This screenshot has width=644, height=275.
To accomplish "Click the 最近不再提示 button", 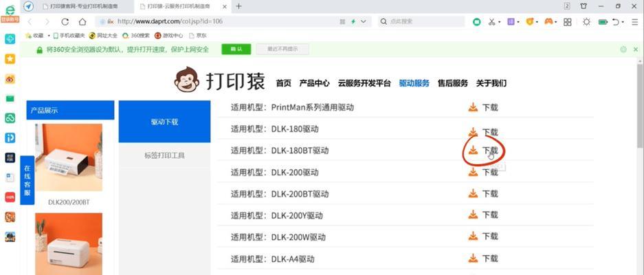I will (x=282, y=49).
